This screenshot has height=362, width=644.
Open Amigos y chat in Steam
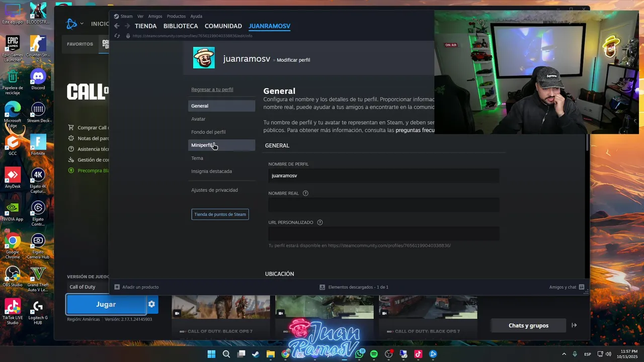(x=567, y=287)
